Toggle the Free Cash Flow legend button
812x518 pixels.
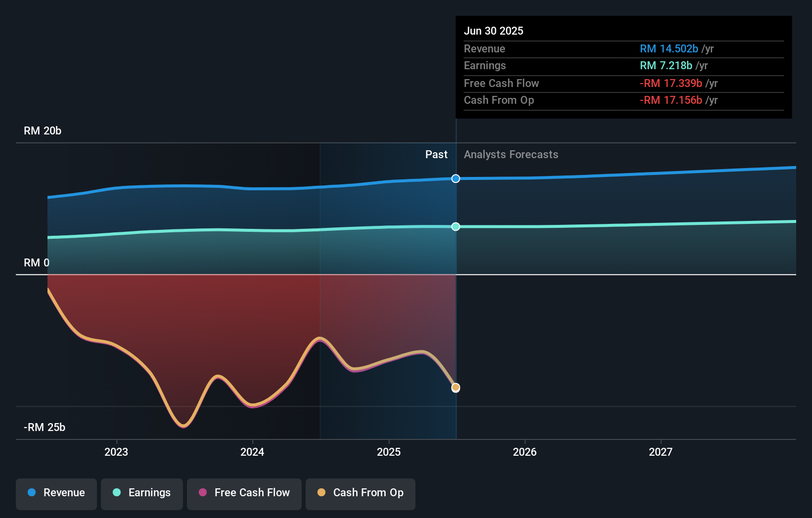point(244,494)
